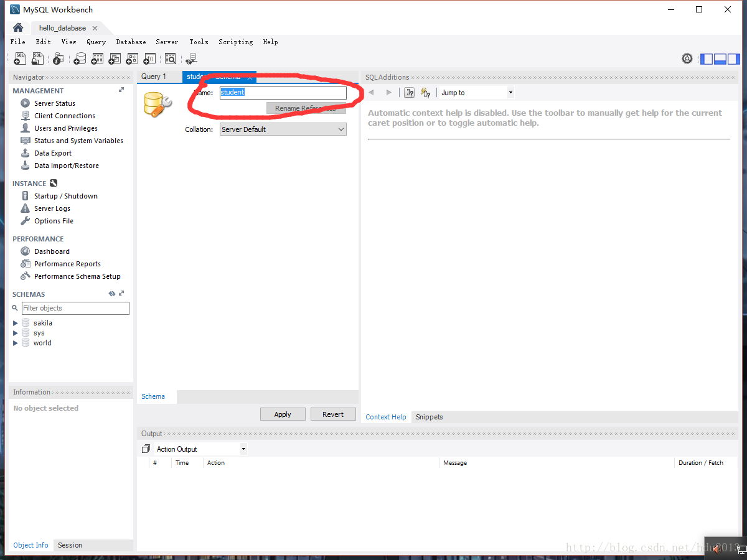This screenshot has width=747, height=560.
Task: Refresh the SCHEMAS list icon
Action: click(112, 294)
